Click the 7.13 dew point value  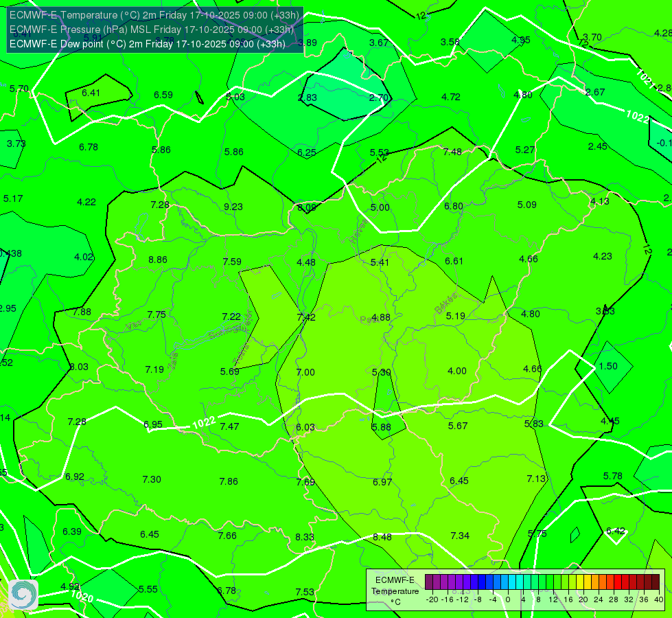pyautogui.click(x=536, y=479)
